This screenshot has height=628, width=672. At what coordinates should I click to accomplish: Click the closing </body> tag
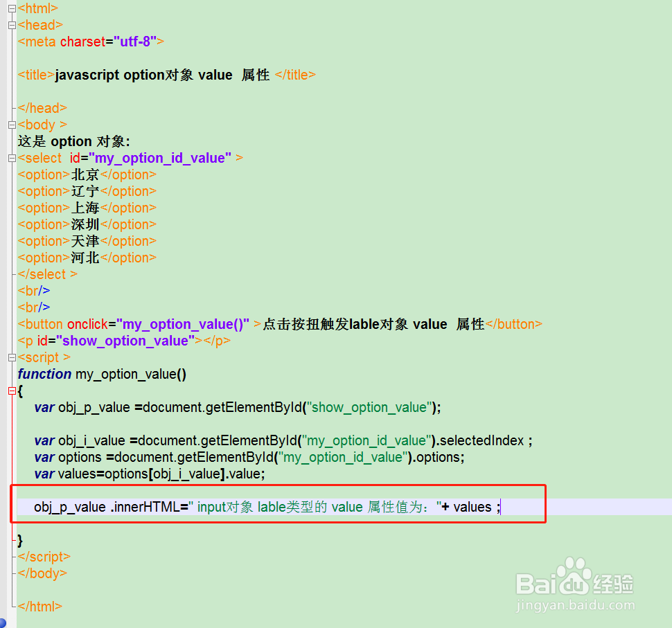point(42,573)
